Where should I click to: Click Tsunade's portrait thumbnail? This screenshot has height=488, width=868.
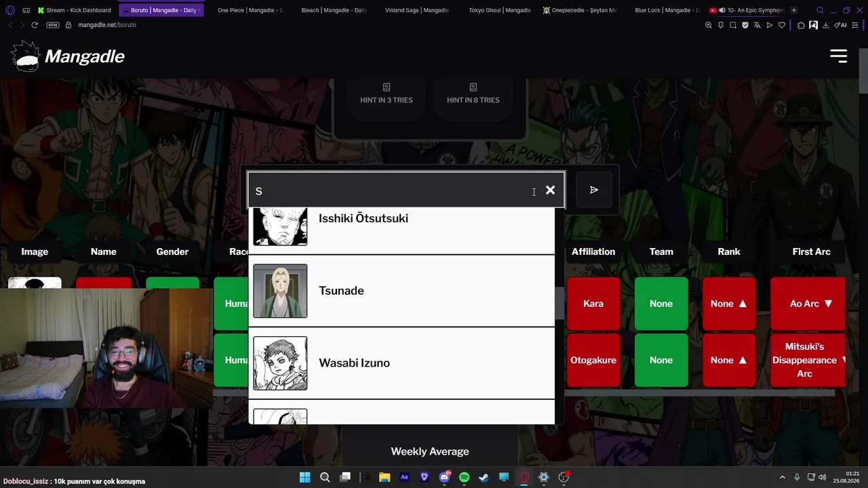click(x=280, y=291)
